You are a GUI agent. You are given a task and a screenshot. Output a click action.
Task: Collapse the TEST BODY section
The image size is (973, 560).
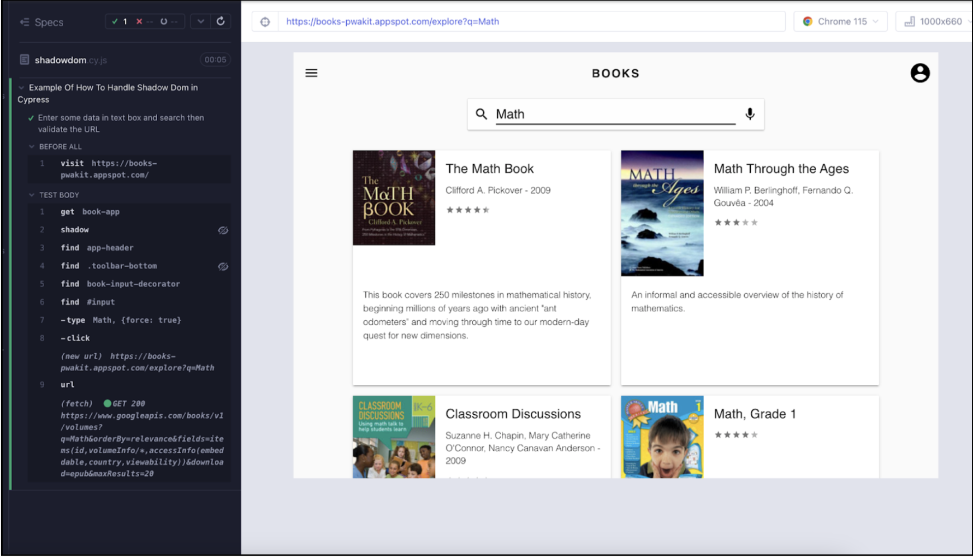coord(32,195)
